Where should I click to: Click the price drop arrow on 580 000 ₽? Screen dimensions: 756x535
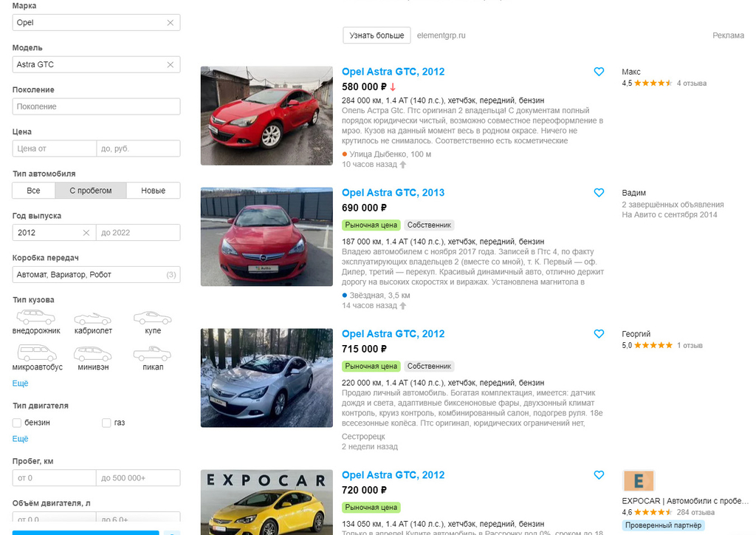[393, 87]
